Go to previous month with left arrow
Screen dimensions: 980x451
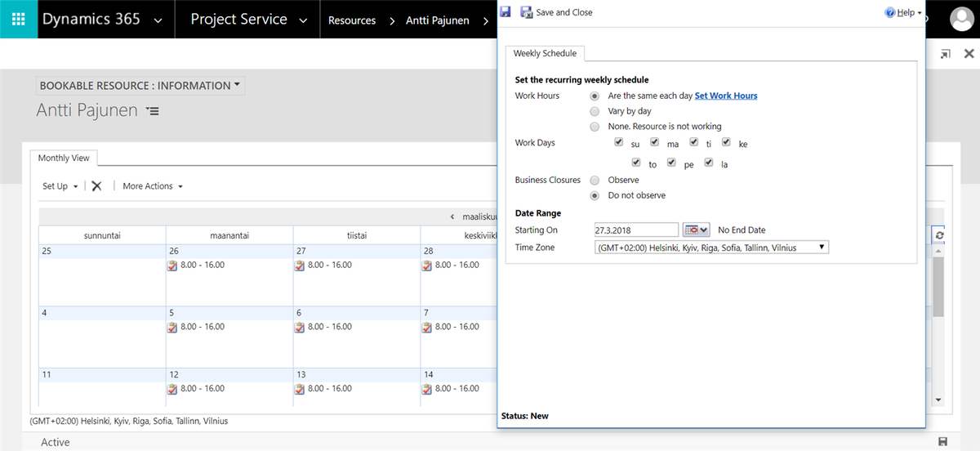(452, 217)
